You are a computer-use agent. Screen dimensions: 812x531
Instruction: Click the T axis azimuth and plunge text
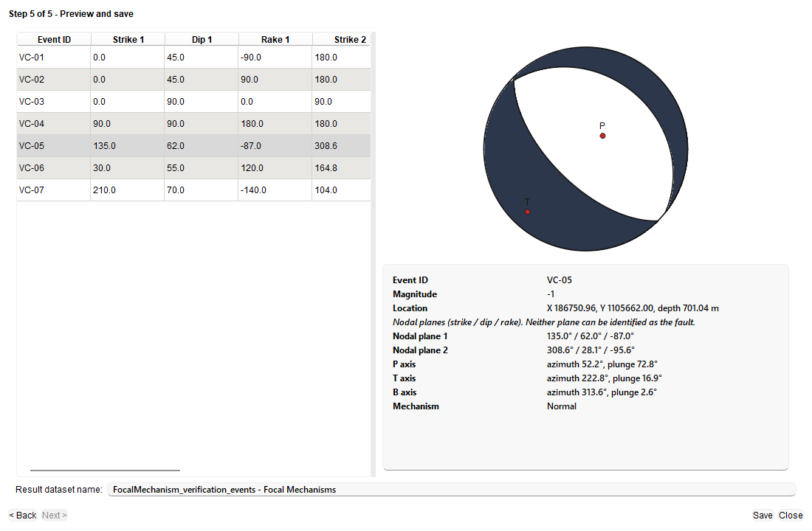click(605, 378)
